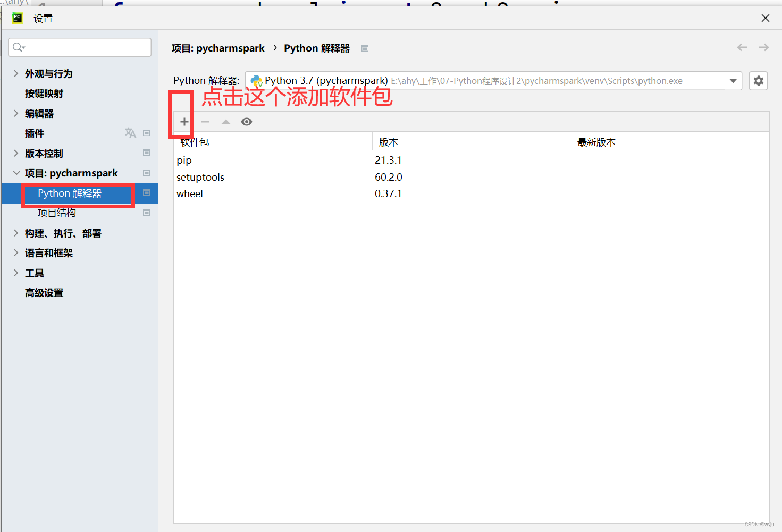Click project icon beside Python 解释器
Viewport: 782px width, 532px height.
coord(147,192)
